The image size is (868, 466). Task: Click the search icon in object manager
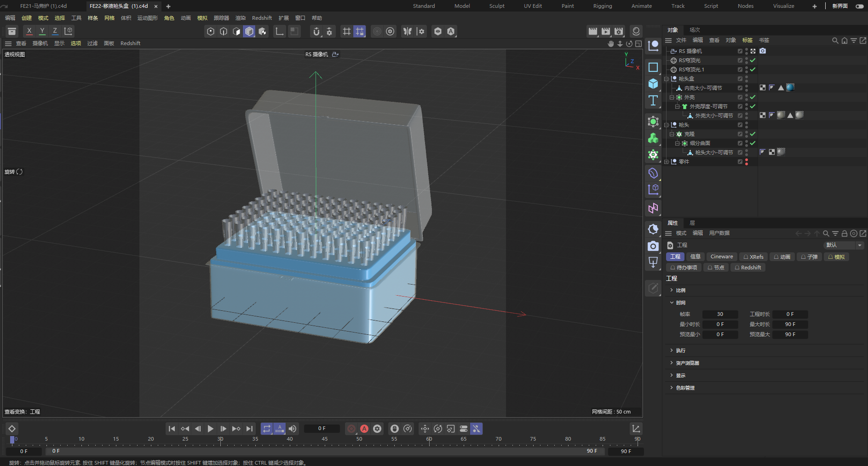pyautogui.click(x=835, y=41)
